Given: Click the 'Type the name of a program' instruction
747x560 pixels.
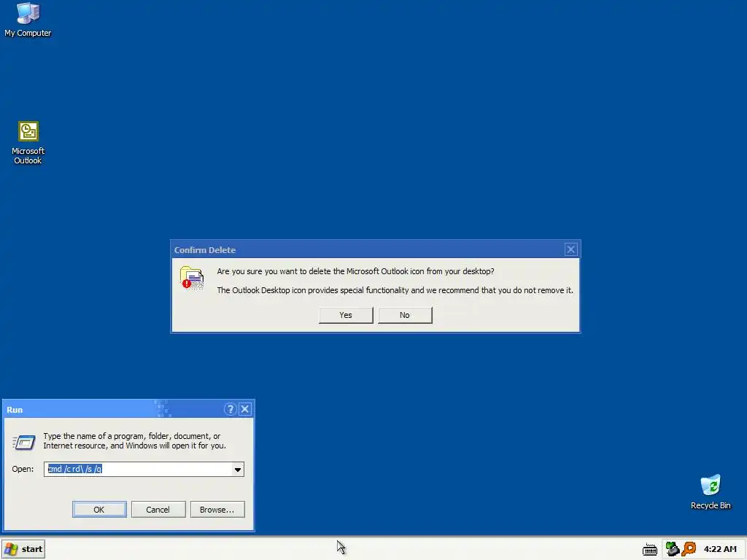Looking at the screenshot, I should coord(134,441).
